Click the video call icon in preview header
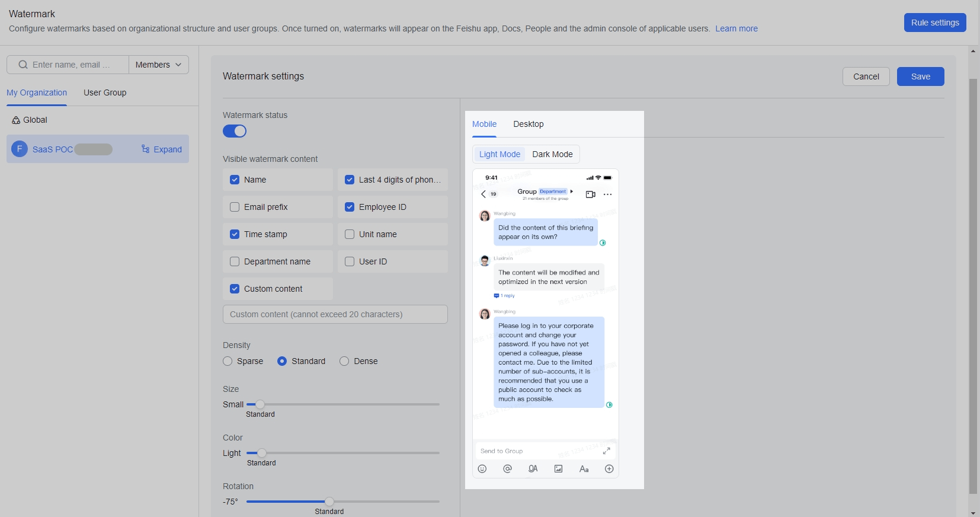 (x=590, y=194)
